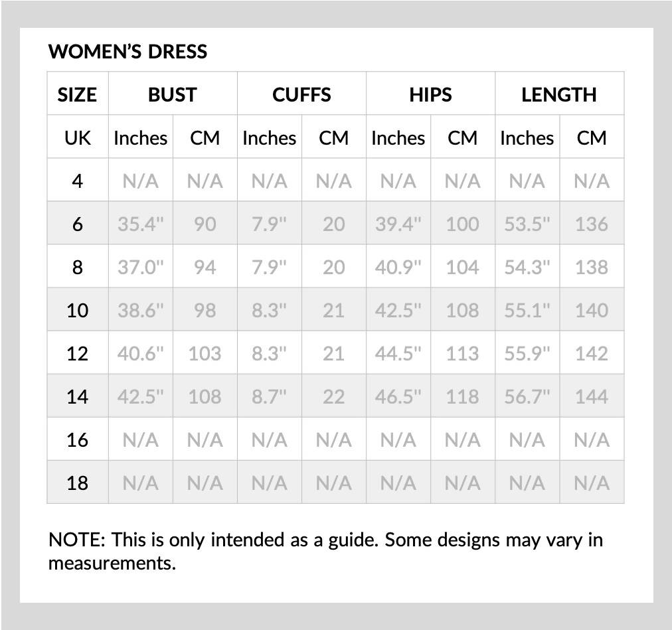Click the 55.1" length value
Screen dimensions: 672x630
click(x=527, y=310)
